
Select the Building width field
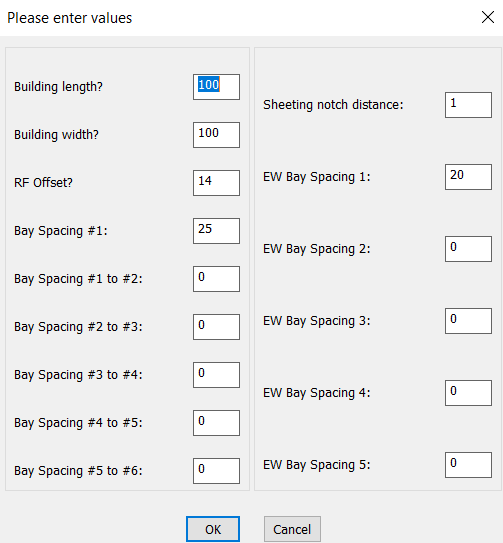point(216,135)
